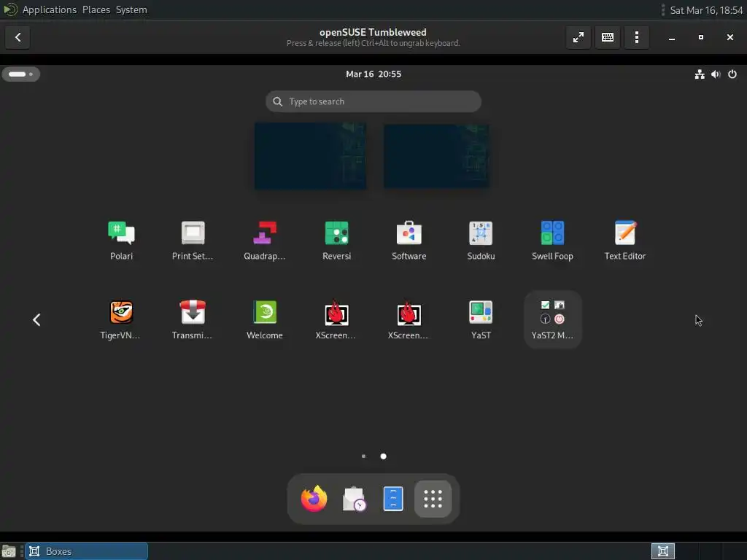Select the second app grid page dot
This screenshot has width=747, height=560.
(x=384, y=456)
